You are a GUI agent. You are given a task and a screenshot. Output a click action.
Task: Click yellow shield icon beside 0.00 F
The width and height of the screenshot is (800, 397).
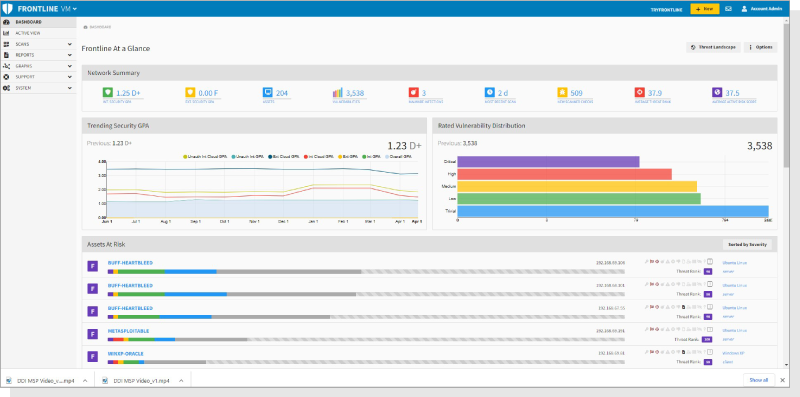pyautogui.click(x=190, y=92)
